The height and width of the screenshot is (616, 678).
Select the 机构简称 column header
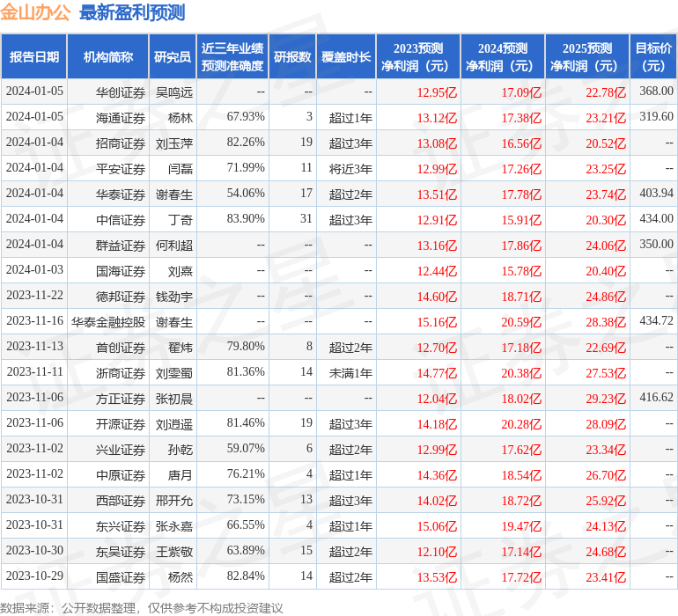tap(108, 56)
